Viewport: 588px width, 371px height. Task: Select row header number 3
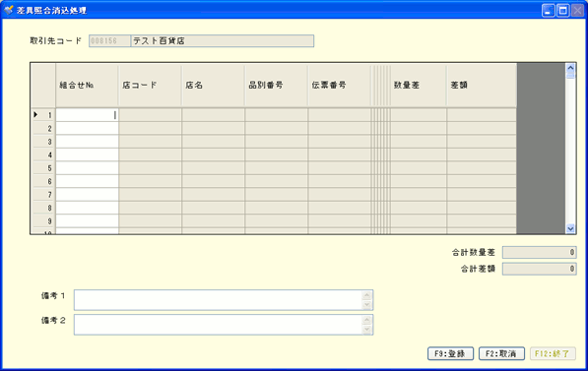(43, 142)
